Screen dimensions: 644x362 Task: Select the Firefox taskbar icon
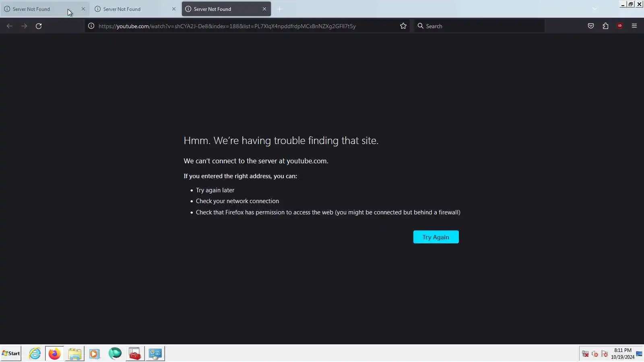(x=54, y=354)
